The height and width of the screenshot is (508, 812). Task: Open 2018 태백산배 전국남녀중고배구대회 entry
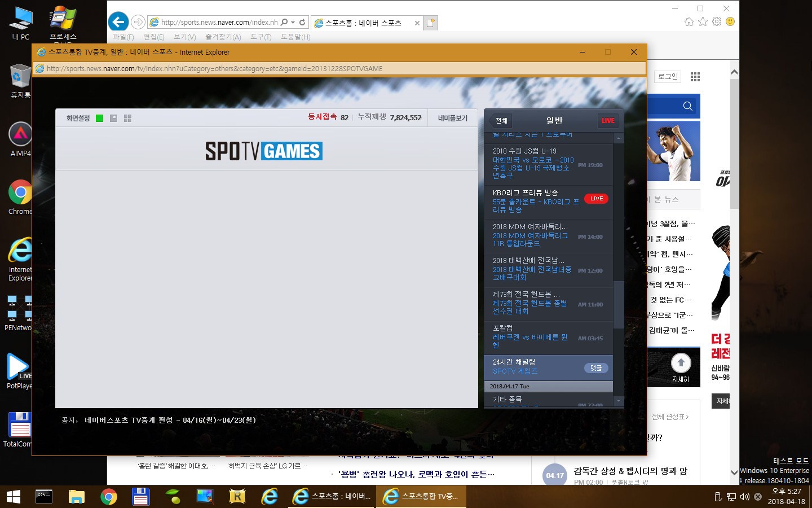click(549, 269)
